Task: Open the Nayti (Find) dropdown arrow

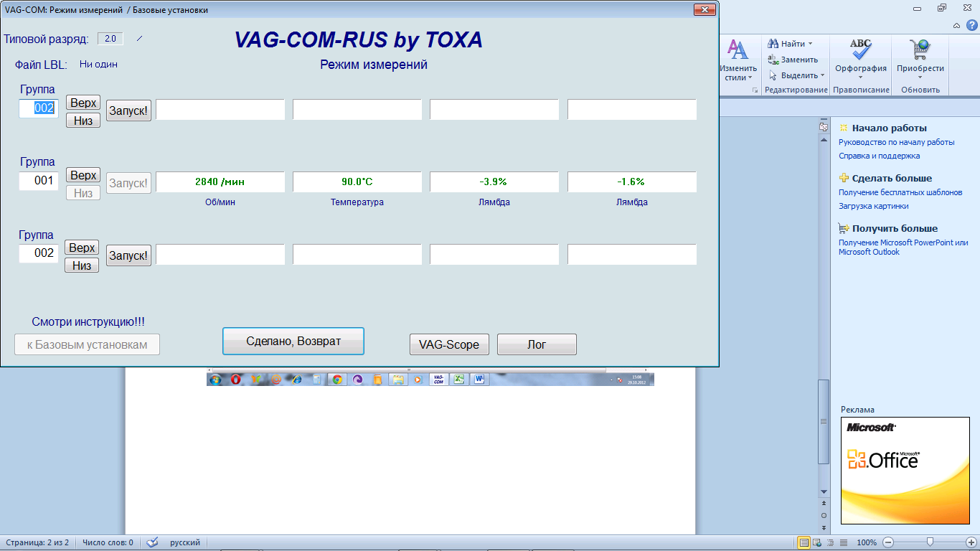Action: click(810, 44)
